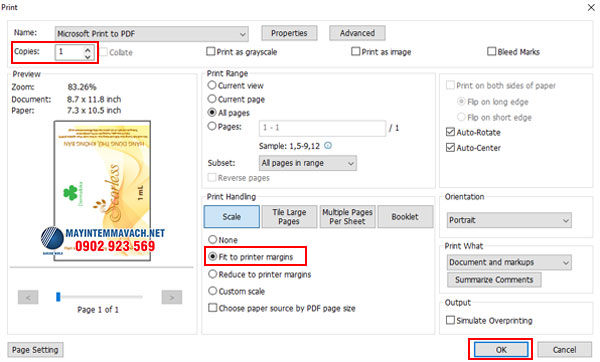Switch to Multiple Pages Per Sheet
The height and width of the screenshot is (362, 600).
point(347,217)
